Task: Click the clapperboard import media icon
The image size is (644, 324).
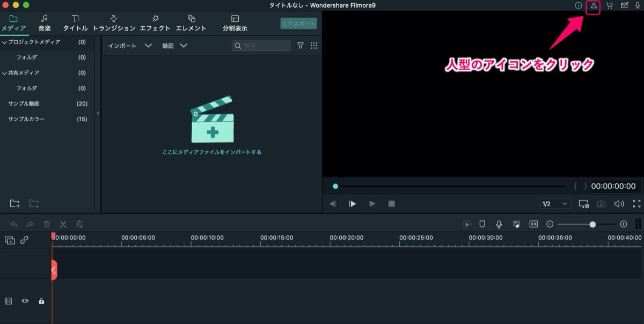Action: pos(212,119)
